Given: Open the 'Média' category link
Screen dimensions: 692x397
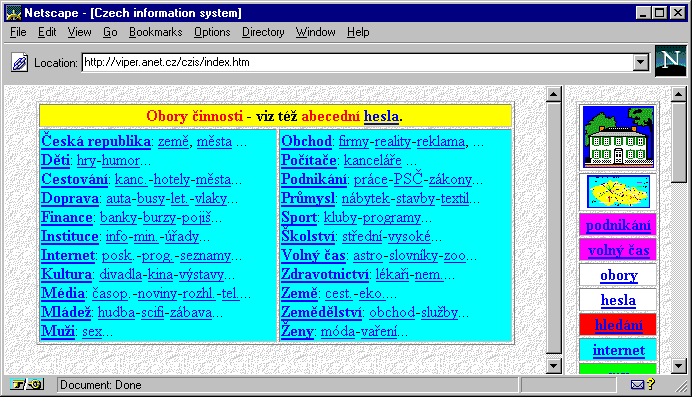Looking at the screenshot, I should click(63, 293).
